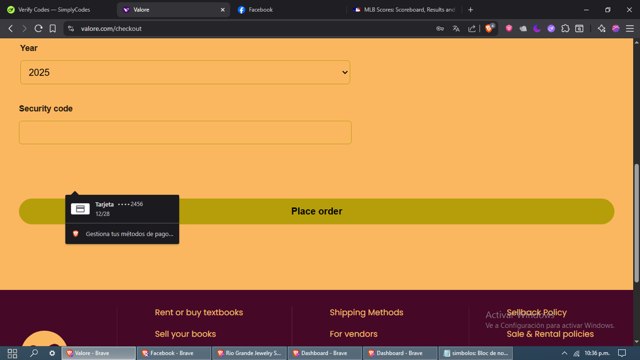640x360 pixels.
Task: Open Sell your books link
Action: pyautogui.click(x=185, y=334)
